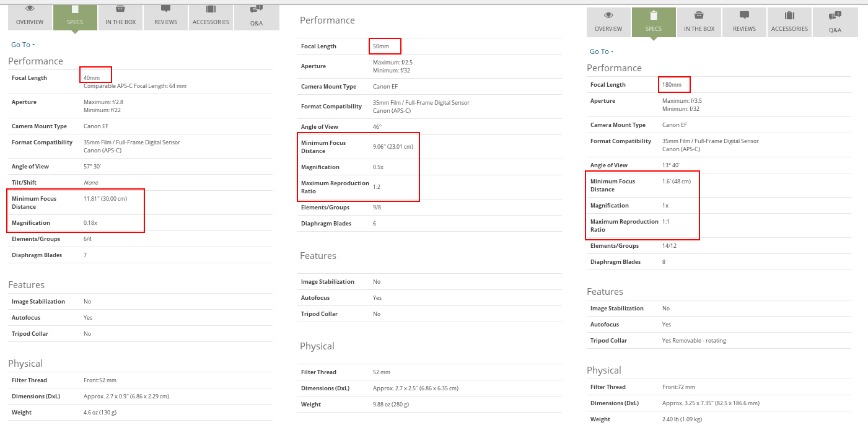Click the speech bubble icon on right Reviews tab
Viewport: 868px width, 425px height.
click(x=744, y=15)
